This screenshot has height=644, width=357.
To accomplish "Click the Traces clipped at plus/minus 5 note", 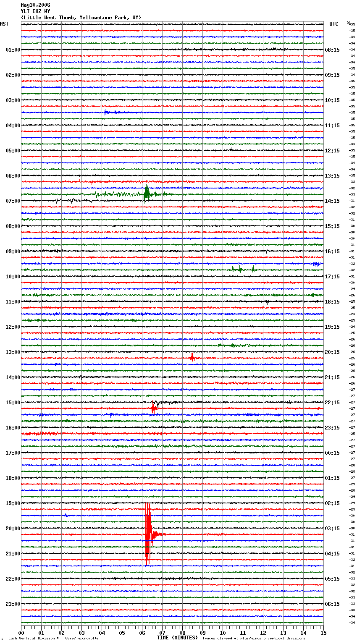I will pos(254,638).
